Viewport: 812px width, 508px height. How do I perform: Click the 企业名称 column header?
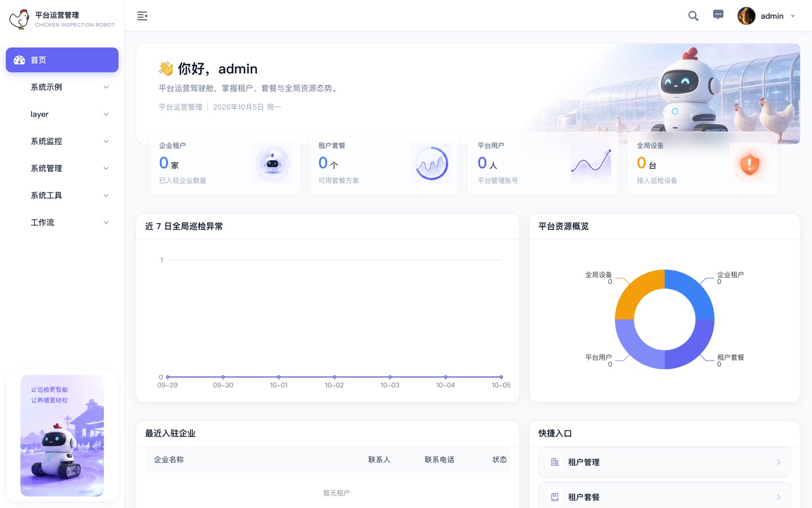[169, 459]
